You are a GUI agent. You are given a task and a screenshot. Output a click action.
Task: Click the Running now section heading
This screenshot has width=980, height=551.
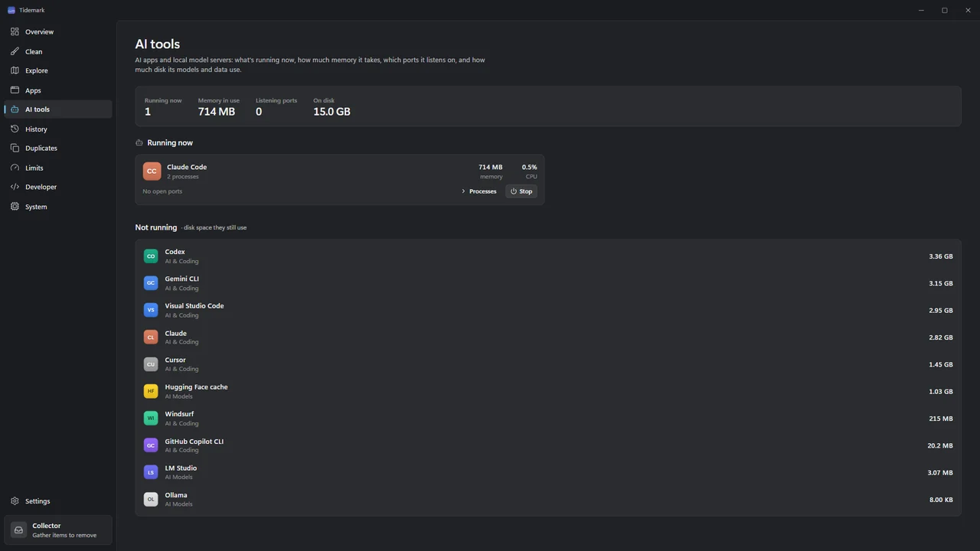click(x=170, y=143)
